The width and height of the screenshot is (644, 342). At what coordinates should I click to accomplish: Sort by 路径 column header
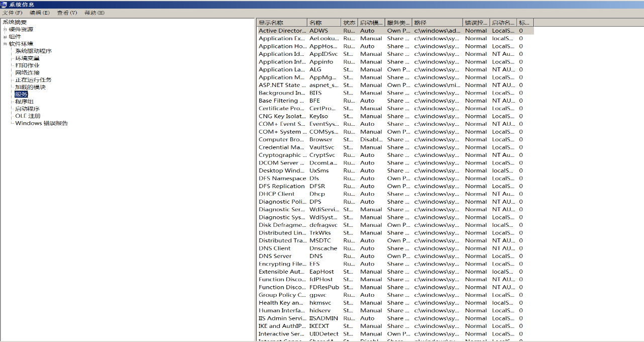(x=438, y=23)
